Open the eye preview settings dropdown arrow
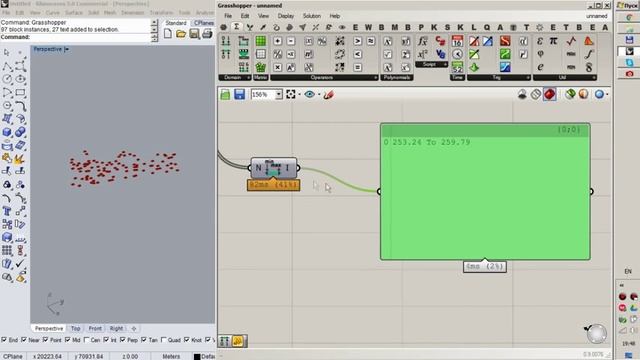Image resolution: width=640 pixels, height=360 pixels. click(319, 95)
